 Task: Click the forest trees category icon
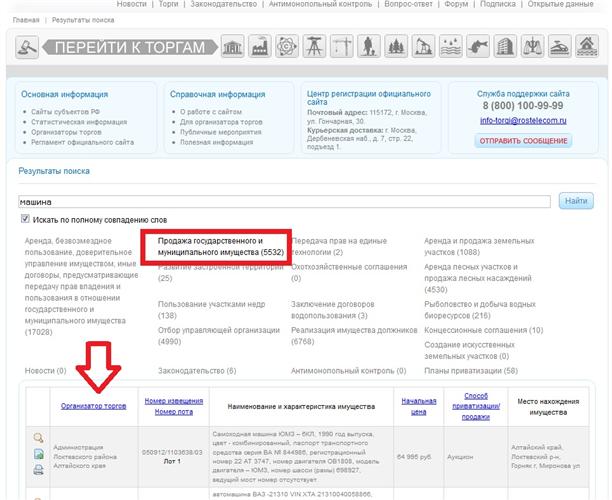coord(395,46)
